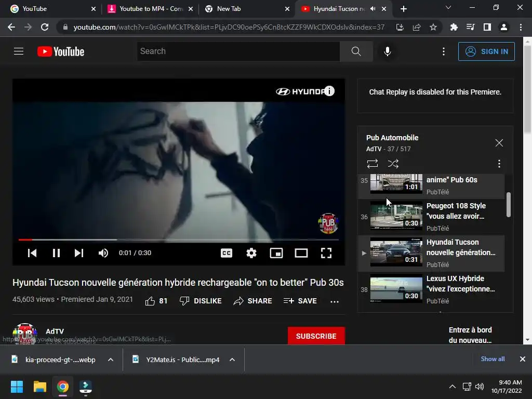Mute tab audio speaker icon on Hyundai tab
The height and width of the screenshot is (399, 532).
(373, 9)
